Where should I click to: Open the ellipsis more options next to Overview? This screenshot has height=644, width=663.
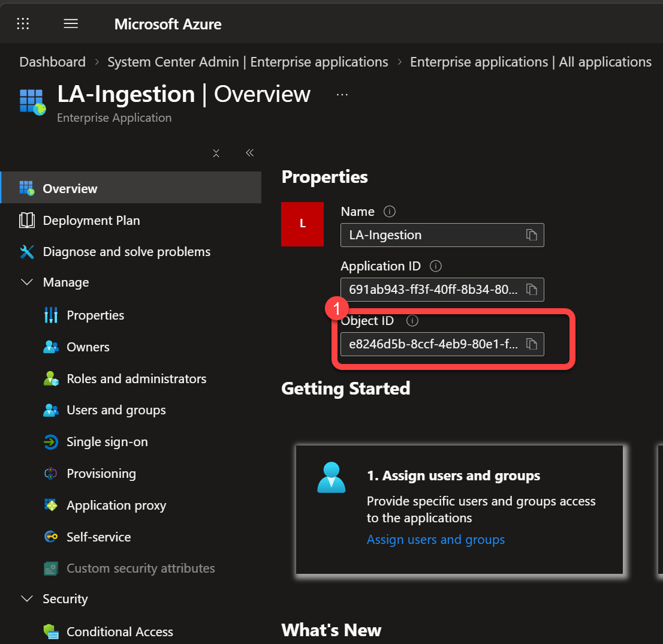tap(342, 95)
